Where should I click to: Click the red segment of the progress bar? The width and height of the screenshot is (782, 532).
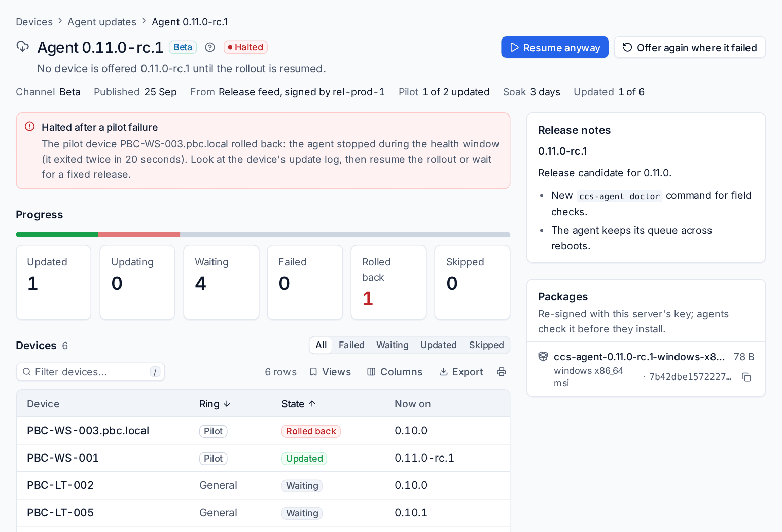pyautogui.click(x=139, y=235)
